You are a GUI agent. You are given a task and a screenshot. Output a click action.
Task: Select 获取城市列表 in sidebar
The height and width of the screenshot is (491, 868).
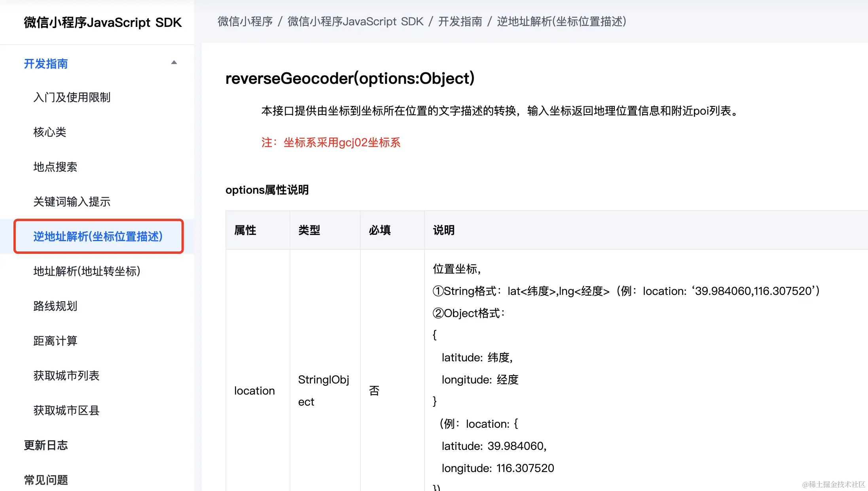(66, 376)
